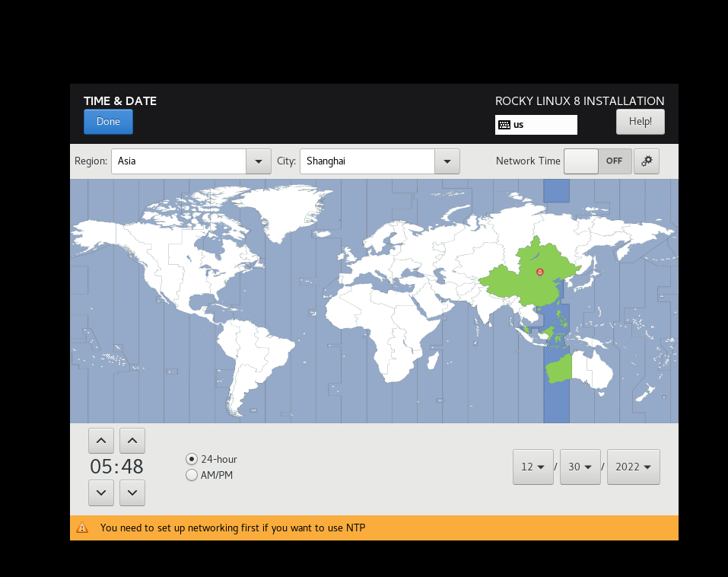Click the red location pin on map

pos(539,273)
